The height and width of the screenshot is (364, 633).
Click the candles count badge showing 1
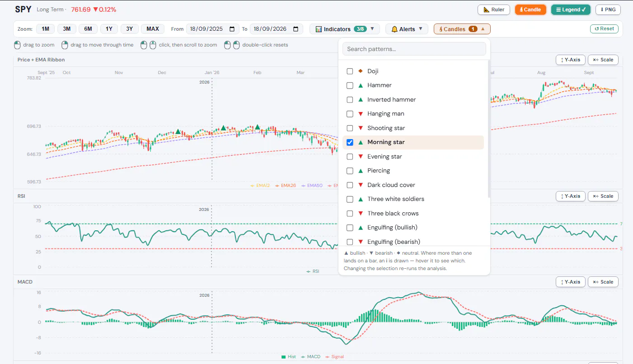pos(473,29)
